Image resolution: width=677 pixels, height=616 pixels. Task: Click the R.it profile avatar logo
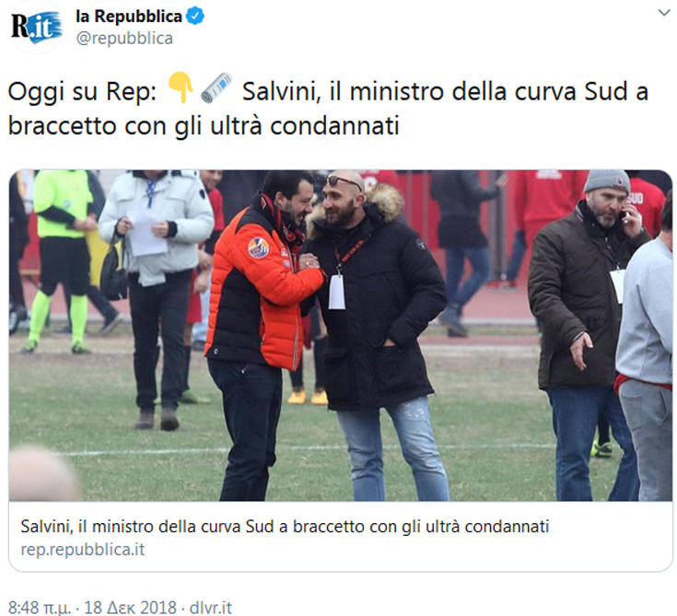(x=36, y=28)
